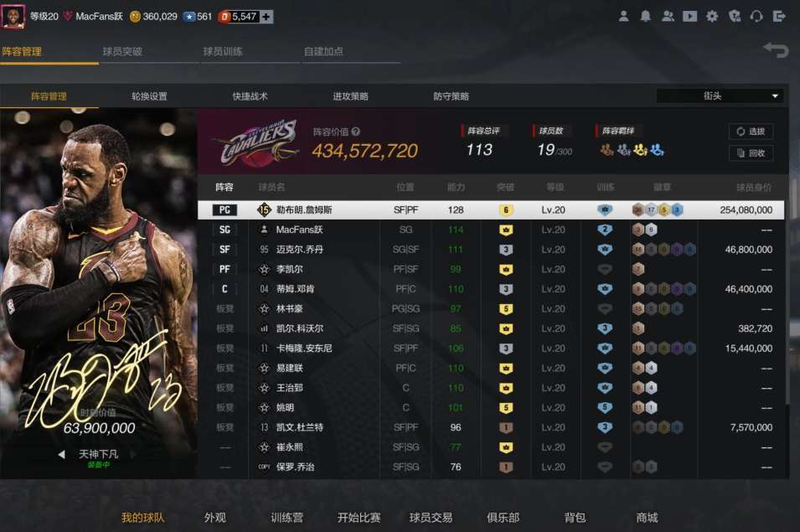Screen dimensions: 800x532
Task: Click the help question mark beside 阵容价值
Action: click(356, 132)
